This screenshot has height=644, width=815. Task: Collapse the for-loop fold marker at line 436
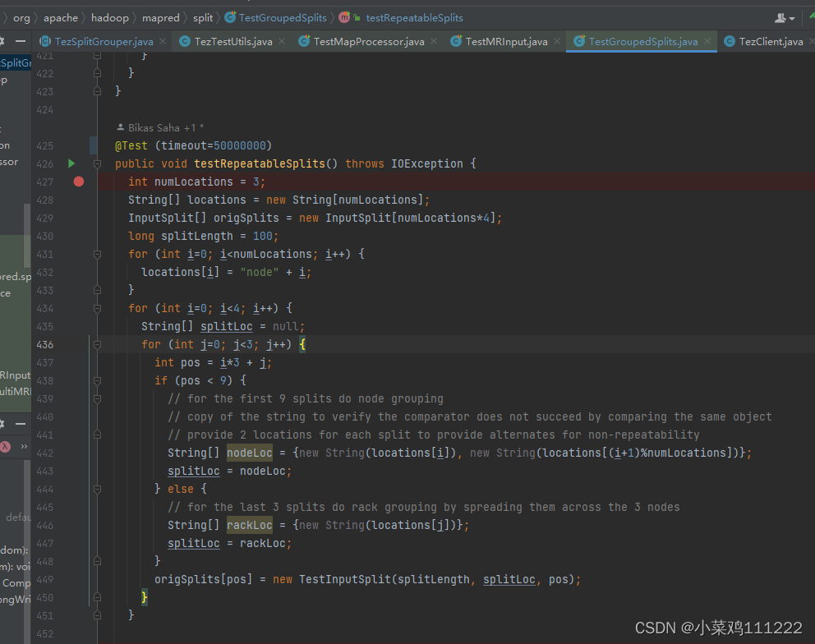click(x=97, y=343)
